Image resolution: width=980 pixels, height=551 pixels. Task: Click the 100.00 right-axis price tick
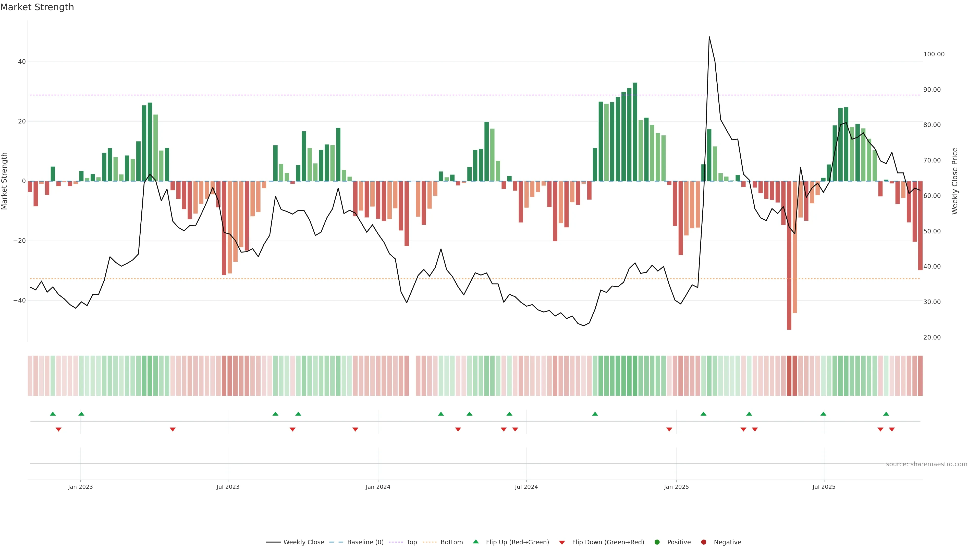pyautogui.click(x=934, y=54)
